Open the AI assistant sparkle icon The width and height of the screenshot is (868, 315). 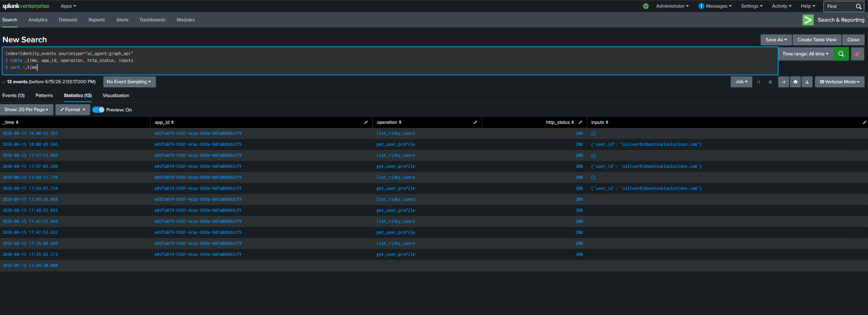coord(857,54)
